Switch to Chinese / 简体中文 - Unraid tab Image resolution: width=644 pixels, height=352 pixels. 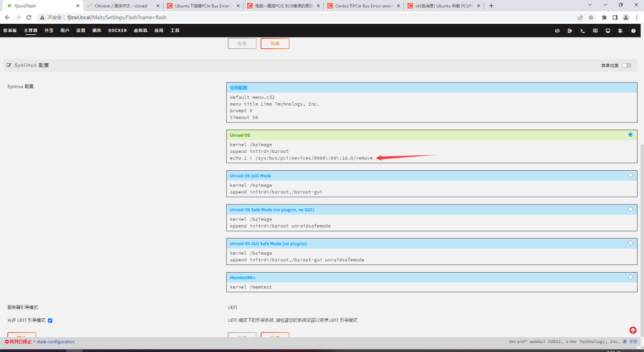click(x=122, y=6)
